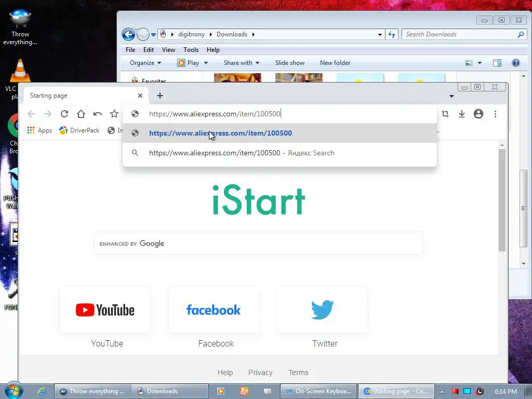Click the Terms footer link
The height and width of the screenshot is (399, 532).
[298, 372]
